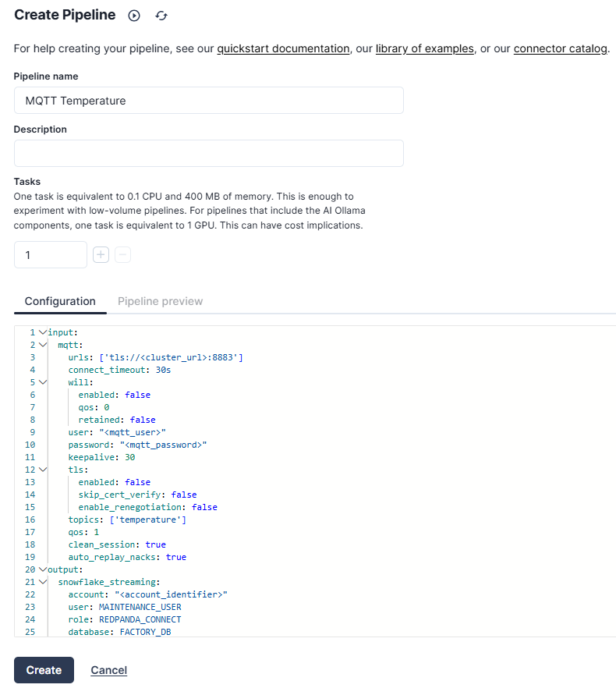Screen dimensions: 616x688
Task: Increase tasks with the plus button
Action: (x=101, y=254)
